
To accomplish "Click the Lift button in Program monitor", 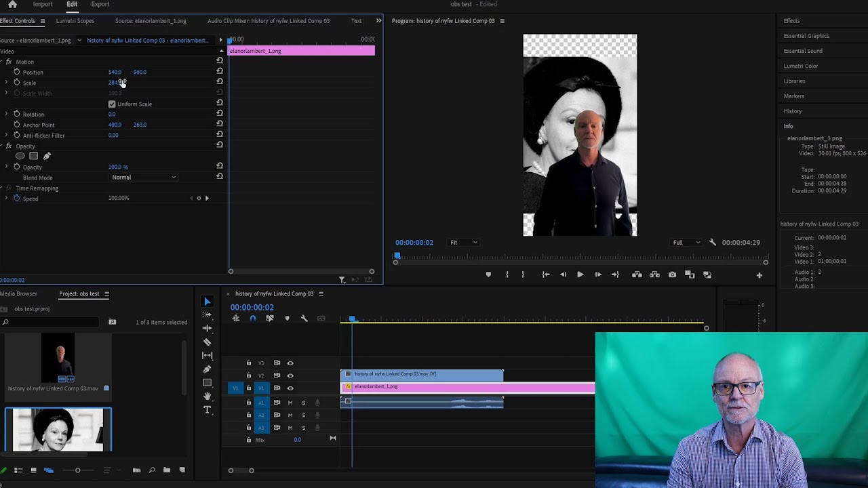I will click(x=637, y=274).
